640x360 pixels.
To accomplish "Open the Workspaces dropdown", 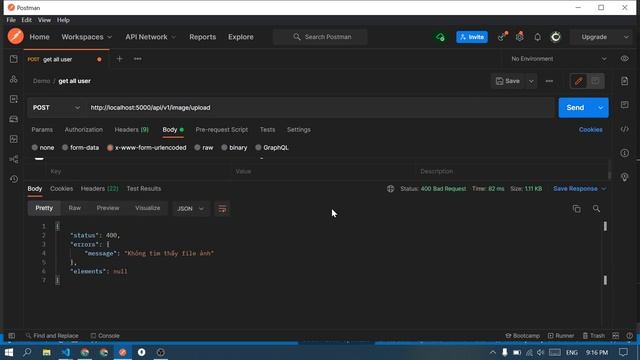I will (87, 37).
